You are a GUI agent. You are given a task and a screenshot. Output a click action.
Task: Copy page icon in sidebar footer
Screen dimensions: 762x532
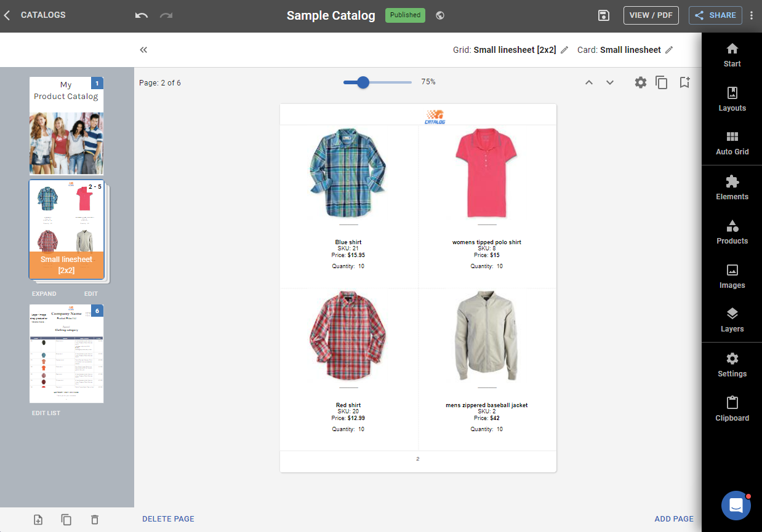click(66, 520)
